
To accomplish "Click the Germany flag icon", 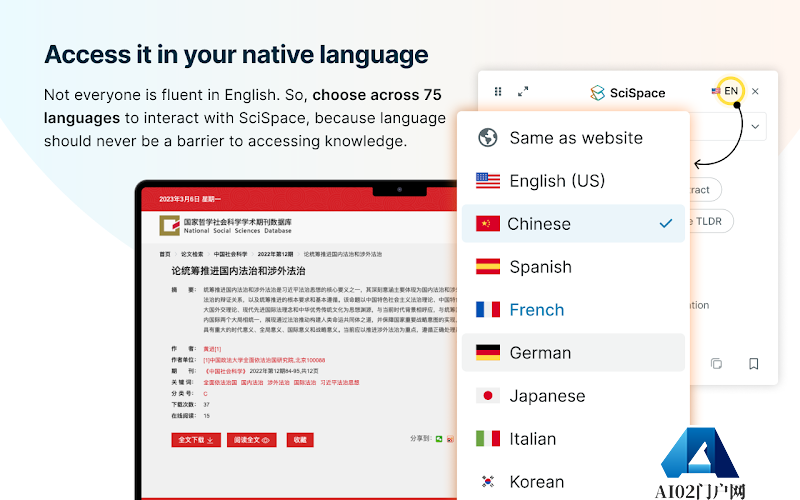I will [x=488, y=353].
